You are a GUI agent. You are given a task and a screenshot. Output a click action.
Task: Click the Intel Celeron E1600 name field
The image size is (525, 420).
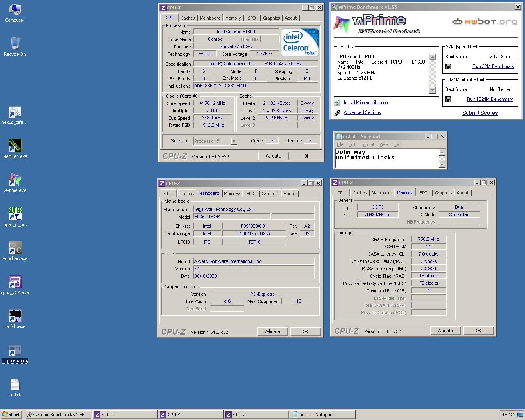(236, 32)
